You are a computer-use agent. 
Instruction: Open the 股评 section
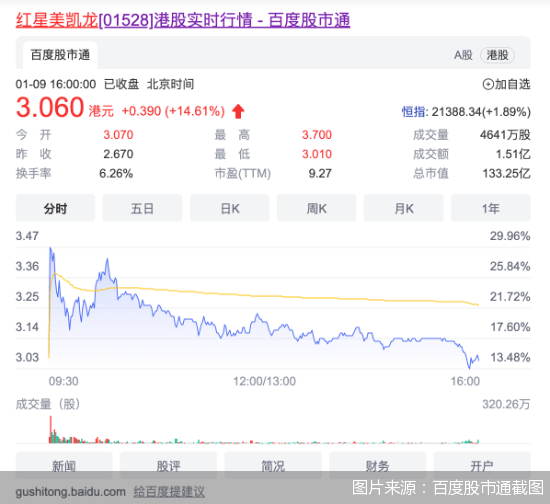pyautogui.click(x=168, y=466)
